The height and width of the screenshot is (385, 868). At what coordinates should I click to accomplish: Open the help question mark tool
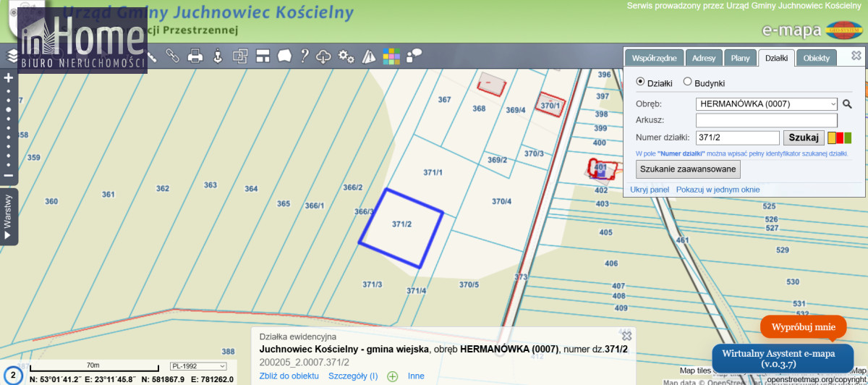click(x=305, y=56)
